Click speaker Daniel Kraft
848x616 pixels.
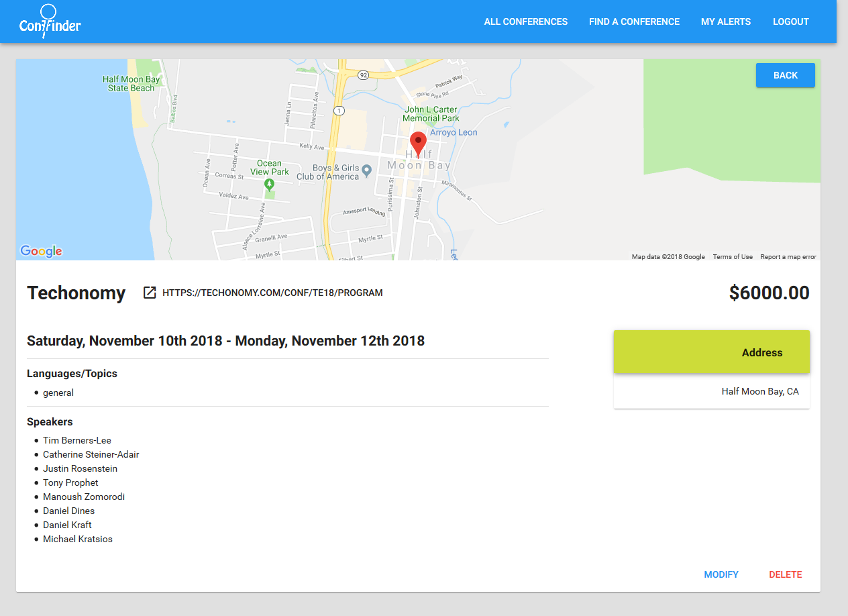tap(67, 525)
